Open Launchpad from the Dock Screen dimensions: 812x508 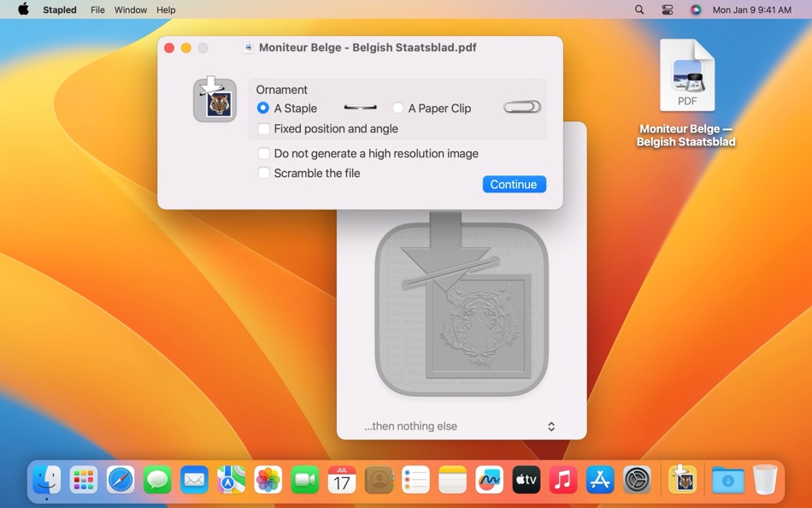84,480
